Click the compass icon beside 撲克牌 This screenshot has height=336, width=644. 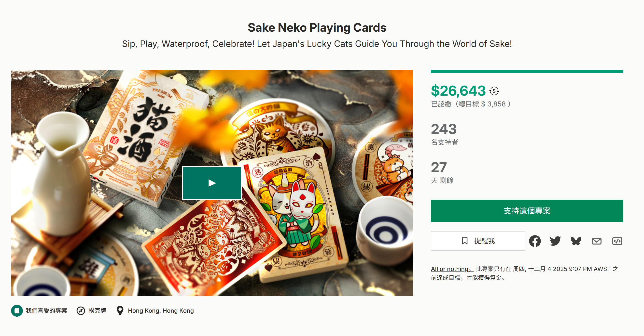pyautogui.click(x=81, y=310)
